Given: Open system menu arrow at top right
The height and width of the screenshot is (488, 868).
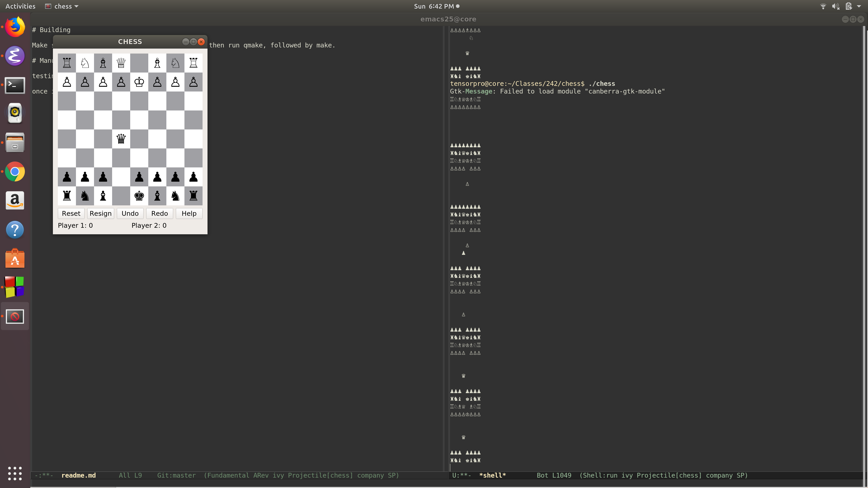Looking at the screenshot, I should [x=859, y=6].
